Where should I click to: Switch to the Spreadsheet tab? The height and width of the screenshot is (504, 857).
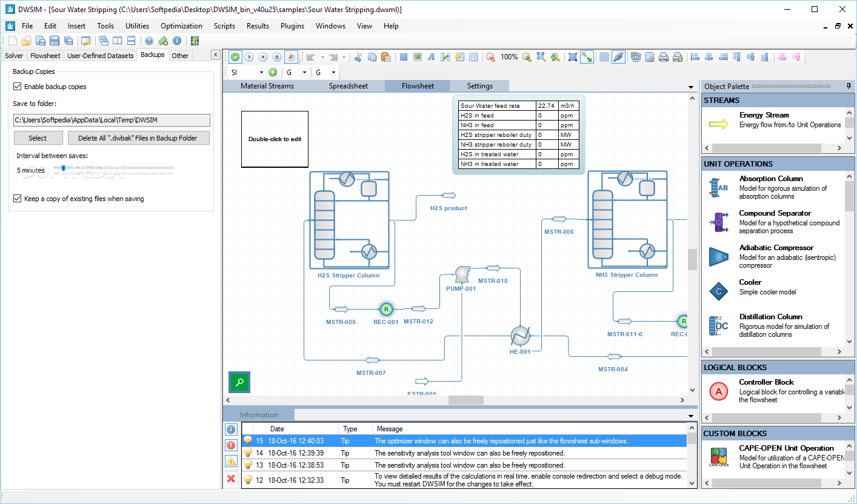(x=348, y=86)
